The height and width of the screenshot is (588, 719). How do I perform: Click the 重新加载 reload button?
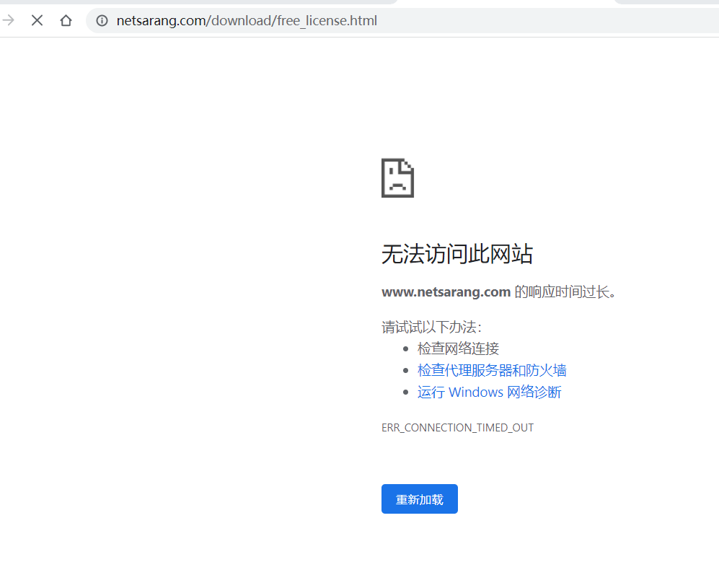(420, 499)
